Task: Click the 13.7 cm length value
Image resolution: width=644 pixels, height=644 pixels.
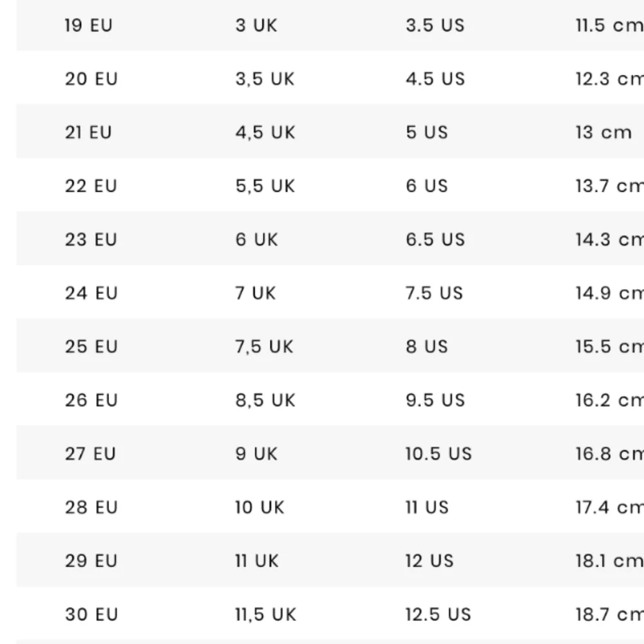Action: (x=609, y=186)
